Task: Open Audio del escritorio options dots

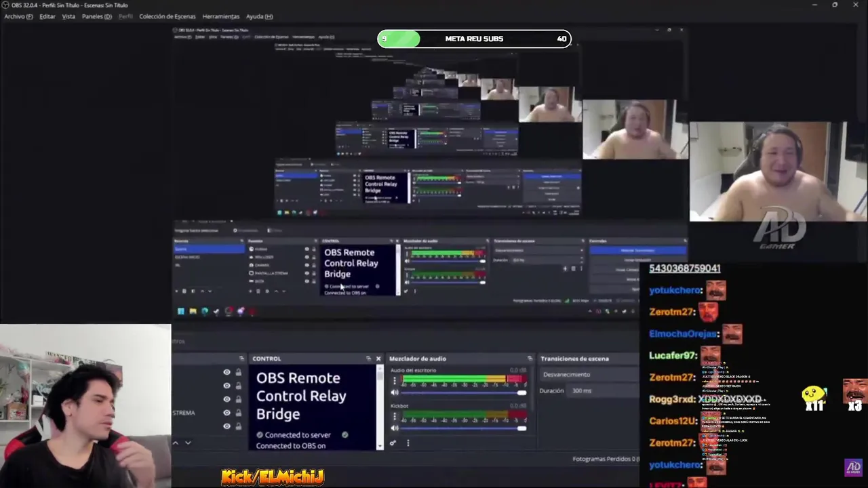Action: pyautogui.click(x=395, y=381)
